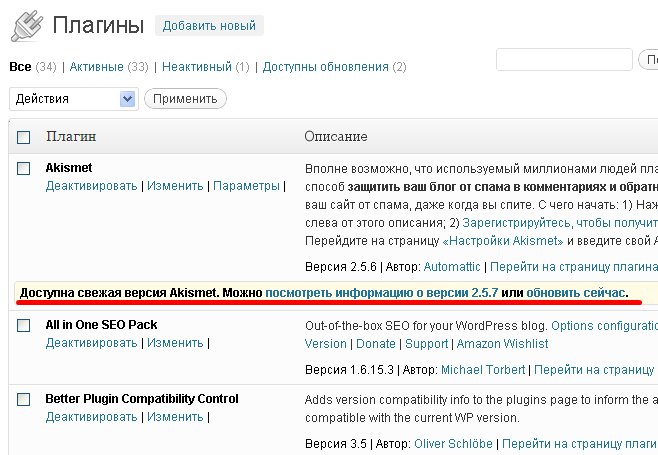Image resolution: width=658 pixels, height=455 pixels.
Task: Click the Применить button
Action: click(185, 99)
